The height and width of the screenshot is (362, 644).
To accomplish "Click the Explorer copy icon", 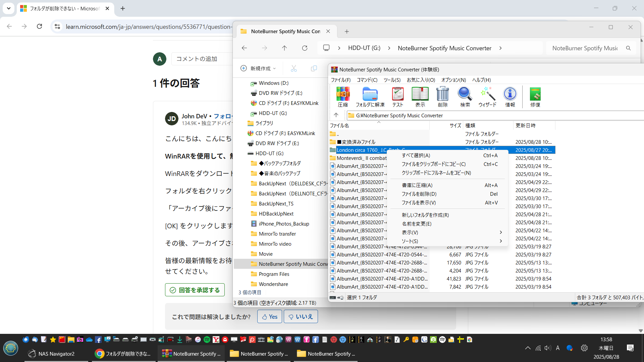I will tap(314, 68).
